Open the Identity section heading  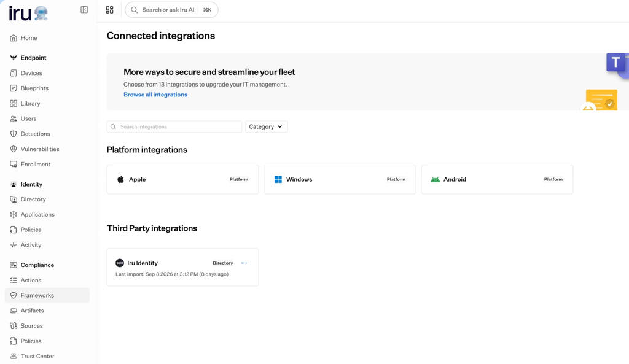[31, 184]
